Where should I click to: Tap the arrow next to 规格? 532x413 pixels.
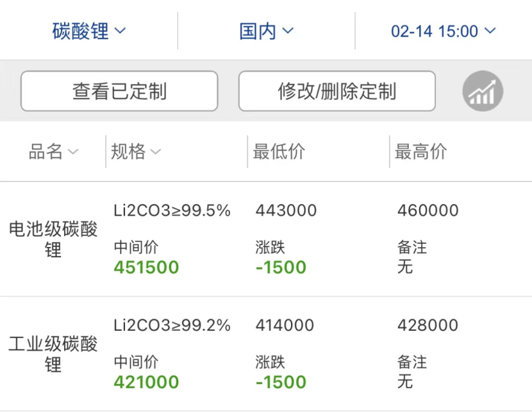(x=156, y=152)
